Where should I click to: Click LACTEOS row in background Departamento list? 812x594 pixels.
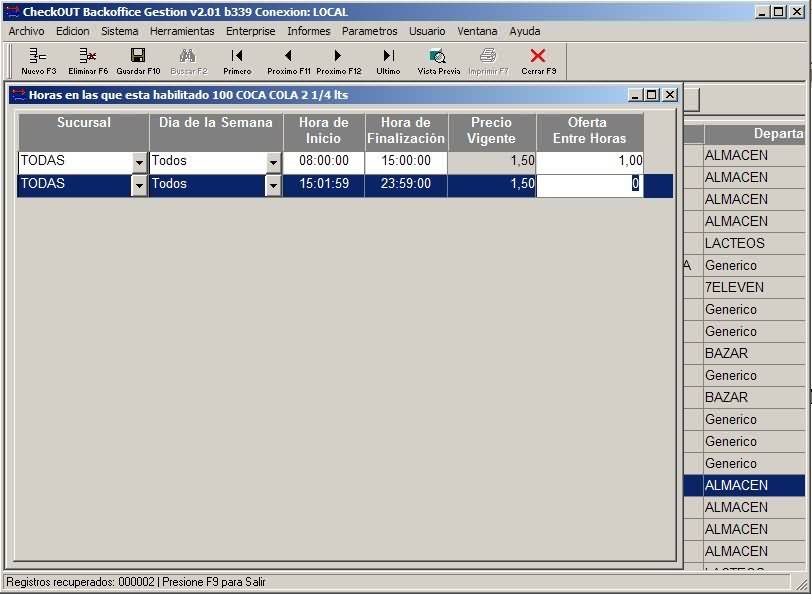754,243
